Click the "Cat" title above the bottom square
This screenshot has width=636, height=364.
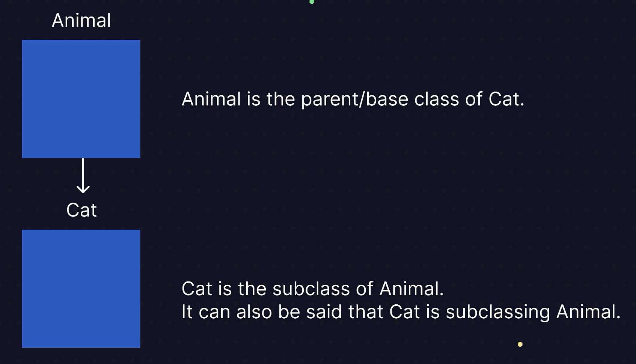pyautogui.click(x=81, y=210)
